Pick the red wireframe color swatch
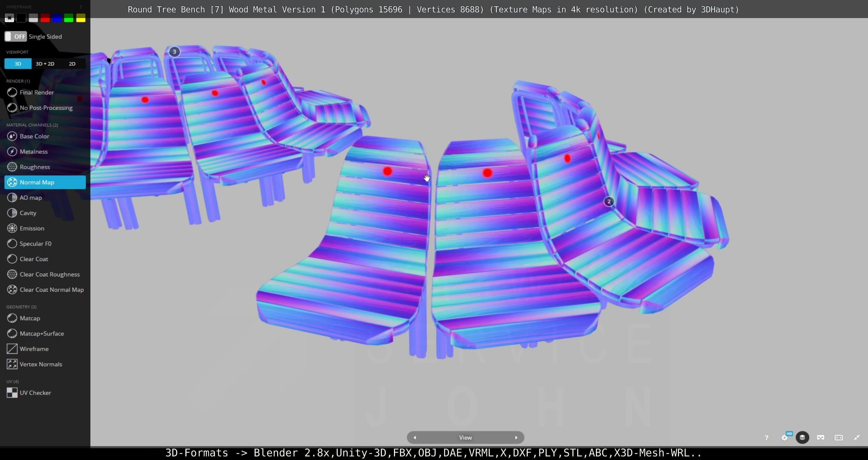 pos(45,18)
